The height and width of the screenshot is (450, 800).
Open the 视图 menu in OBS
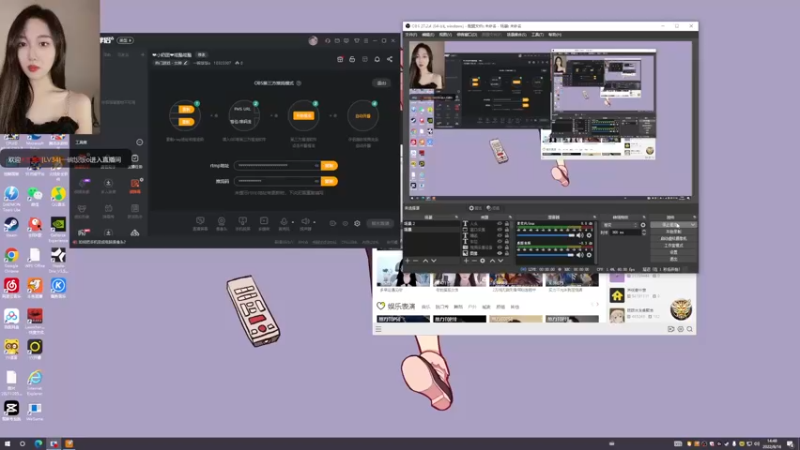[445, 35]
